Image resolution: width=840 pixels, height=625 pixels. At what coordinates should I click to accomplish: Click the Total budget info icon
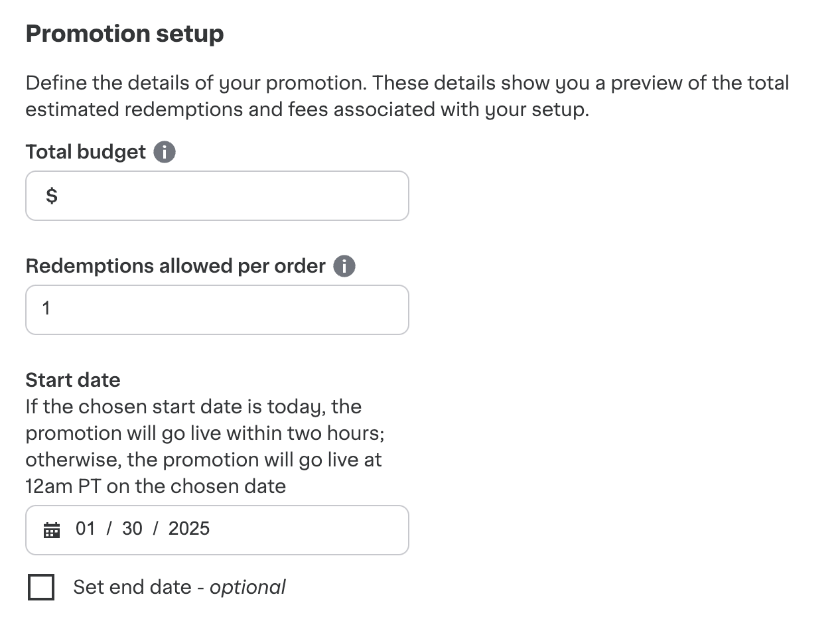point(165,152)
